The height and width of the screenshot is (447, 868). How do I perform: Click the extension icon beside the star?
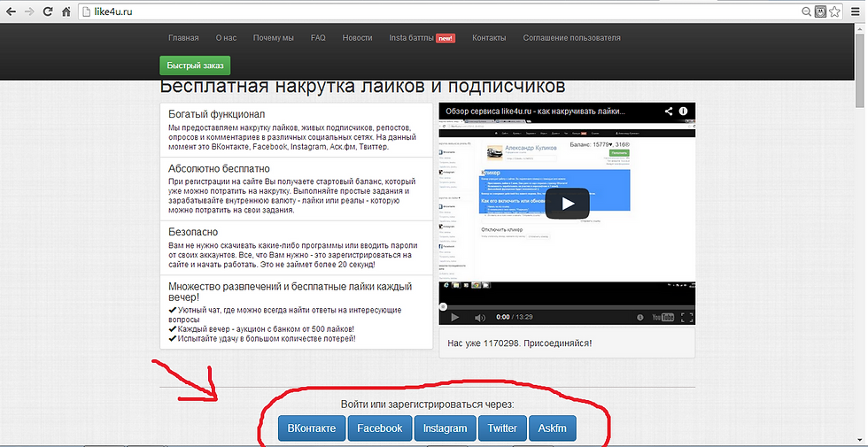pos(821,11)
